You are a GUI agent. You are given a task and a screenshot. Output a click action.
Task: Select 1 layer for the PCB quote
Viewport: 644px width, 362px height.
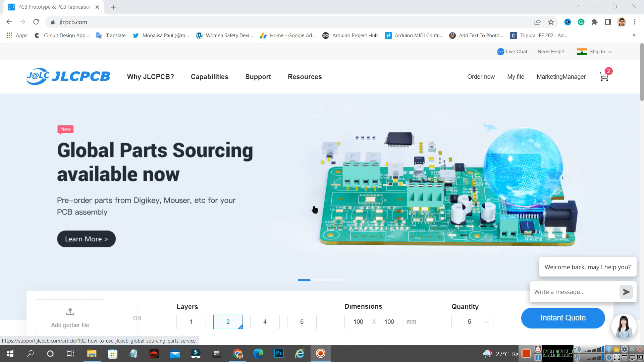(191, 321)
